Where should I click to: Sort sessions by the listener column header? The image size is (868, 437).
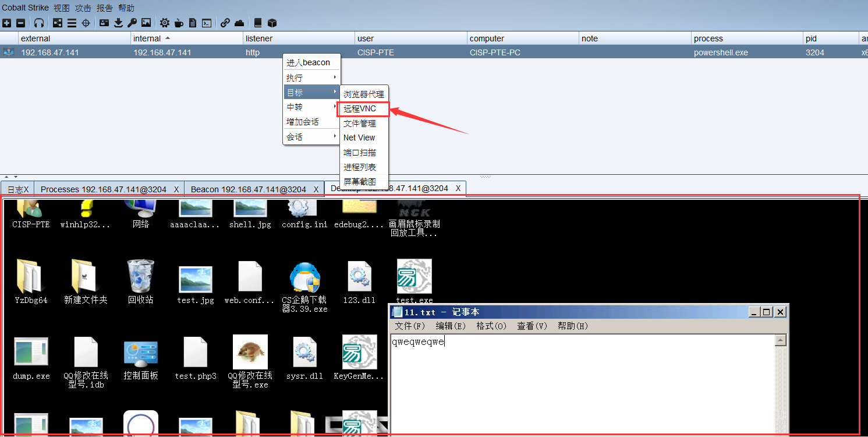click(299, 38)
